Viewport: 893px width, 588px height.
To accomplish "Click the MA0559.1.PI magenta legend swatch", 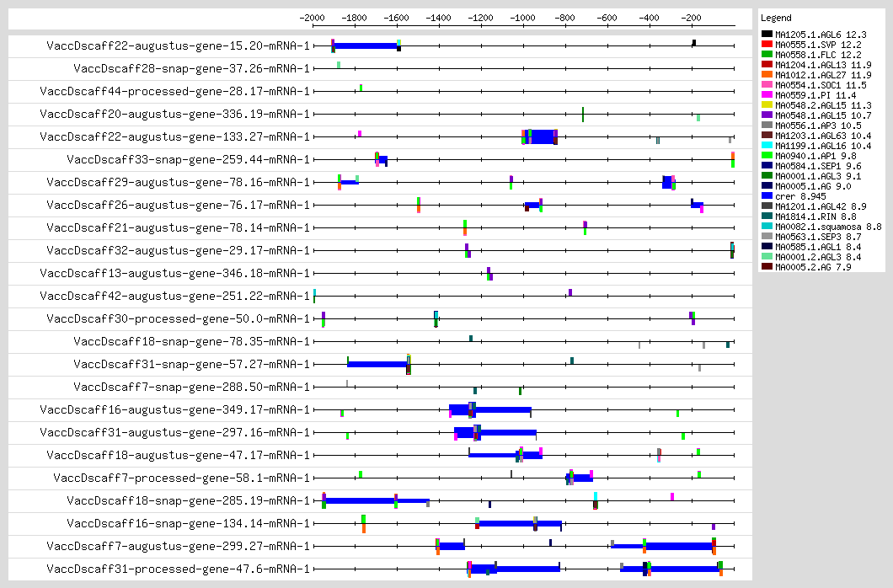I will tap(767, 95).
